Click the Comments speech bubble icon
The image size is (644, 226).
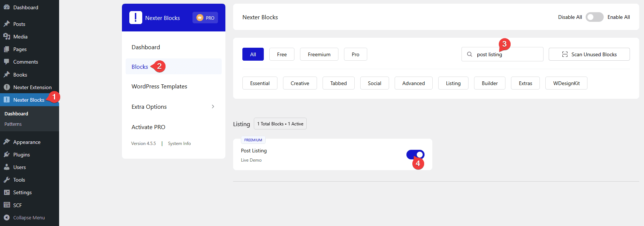click(x=7, y=62)
